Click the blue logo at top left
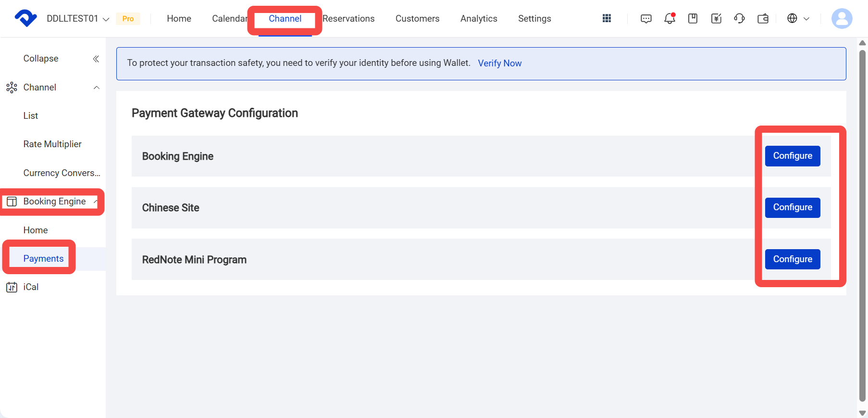This screenshot has width=868, height=418. 25,18
